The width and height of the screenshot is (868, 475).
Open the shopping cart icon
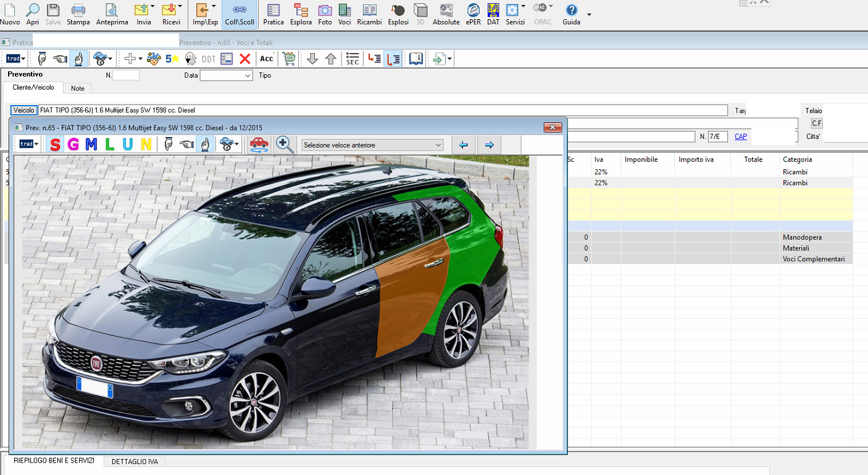(x=289, y=59)
